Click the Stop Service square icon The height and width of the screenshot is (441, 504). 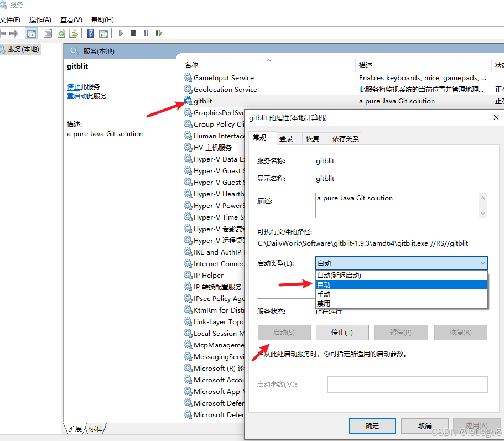click(x=133, y=33)
